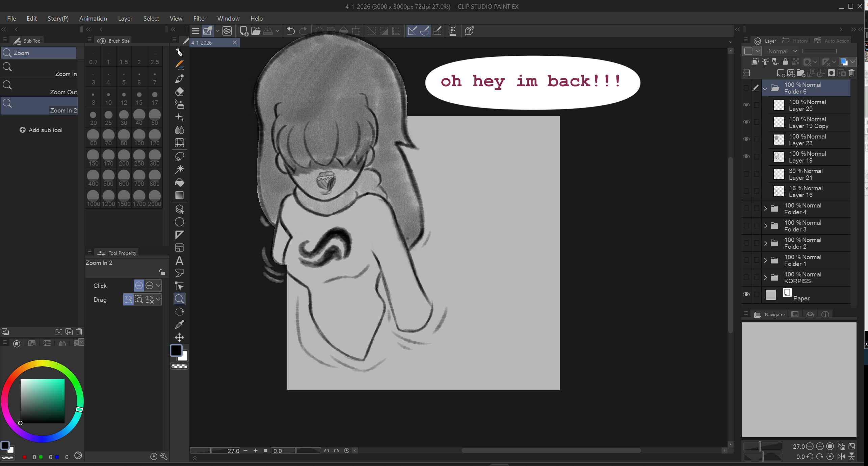This screenshot has height=466, width=868.
Task: Select Layer 23 thumbnail
Action: click(x=779, y=140)
